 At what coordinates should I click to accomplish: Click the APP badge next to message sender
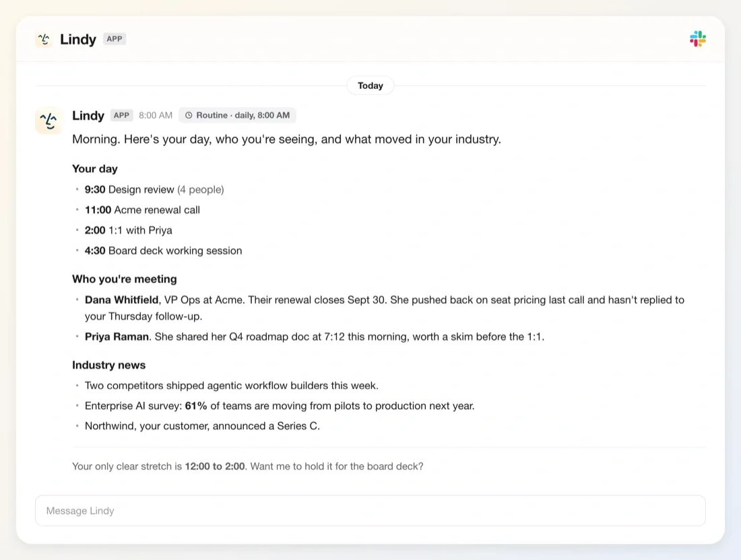(121, 115)
